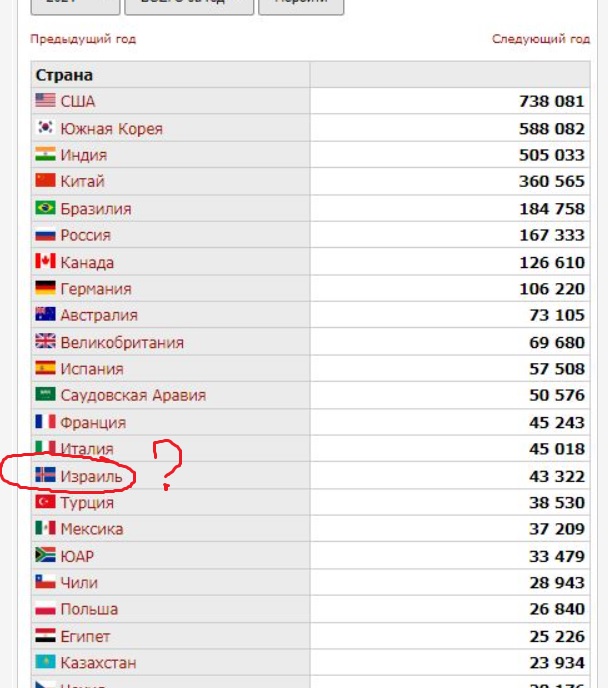Screen dimensions: 608x688
Task: Click the Turkey flag icon
Action: click(x=45, y=502)
